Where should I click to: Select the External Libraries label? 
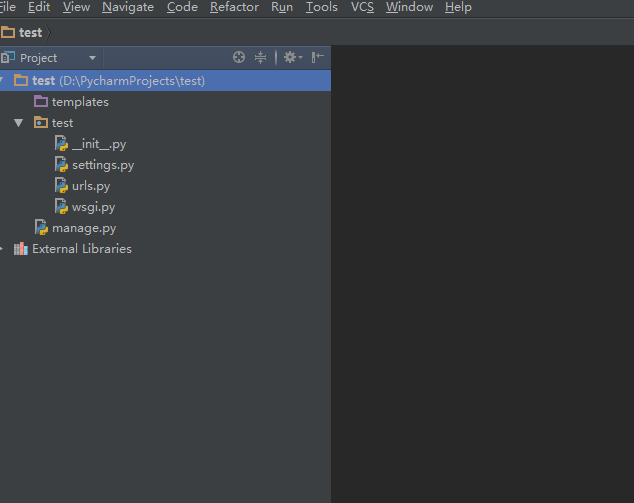pyautogui.click(x=82, y=249)
